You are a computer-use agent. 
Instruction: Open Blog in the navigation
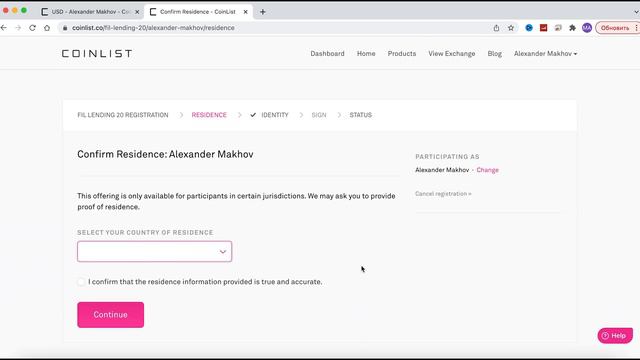(494, 53)
